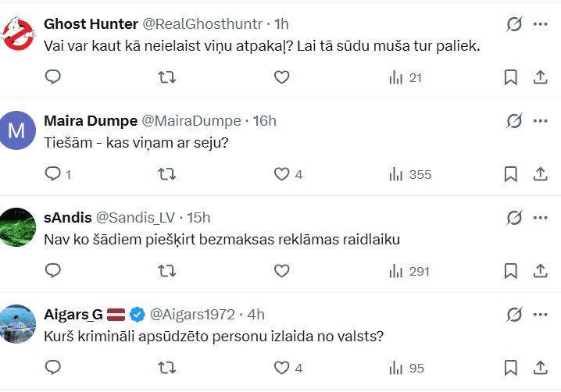Viewport: 561px width, 392px height.
Task: Open the @Aigars1972 profile handle
Action: (192, 315)
